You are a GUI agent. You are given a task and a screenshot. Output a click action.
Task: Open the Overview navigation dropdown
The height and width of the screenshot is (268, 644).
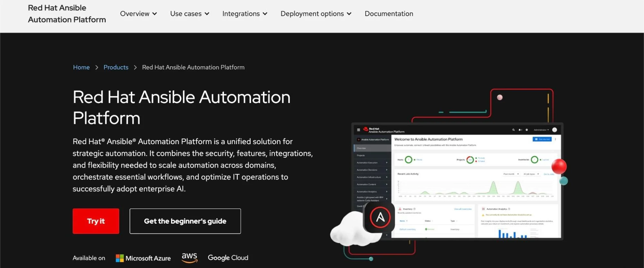point(139,14)
